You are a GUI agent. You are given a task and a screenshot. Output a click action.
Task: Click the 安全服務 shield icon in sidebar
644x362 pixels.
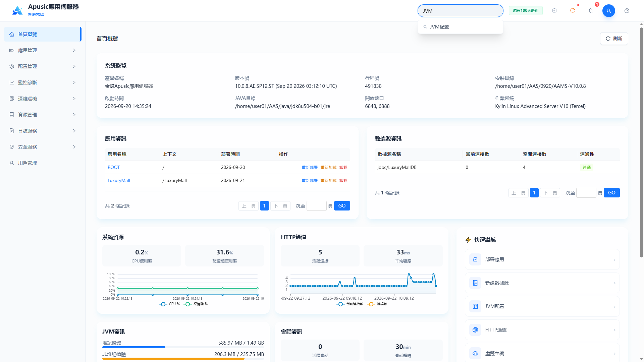coord(12,147)
